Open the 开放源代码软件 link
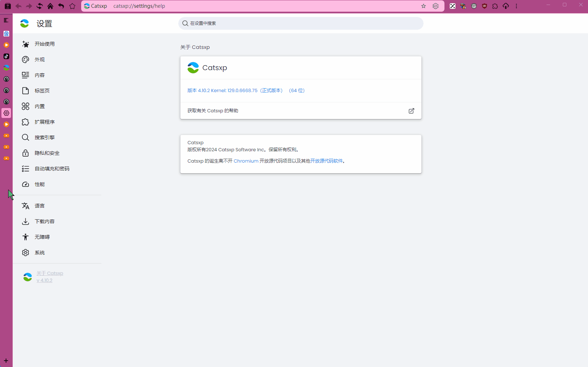The width and height of the screenshot is (588, 367). point(326,161)
